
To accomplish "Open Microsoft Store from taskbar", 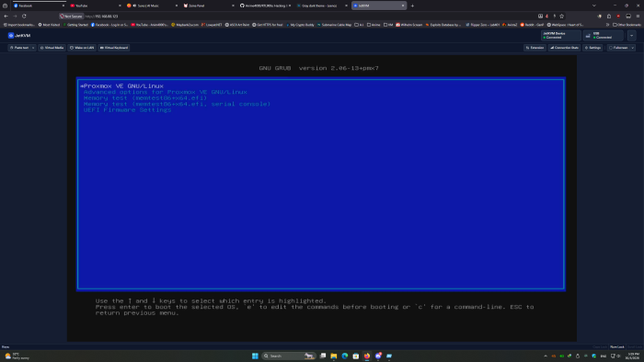I will pyautogui.click(x=356, y=356).
